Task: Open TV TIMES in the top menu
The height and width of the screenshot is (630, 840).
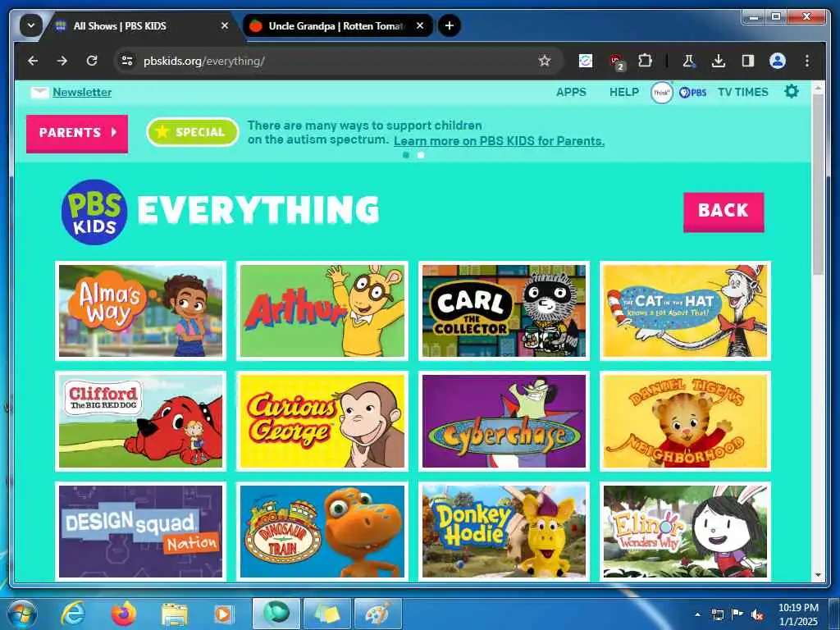Action: pyautogui.click(x=743, y=92)
